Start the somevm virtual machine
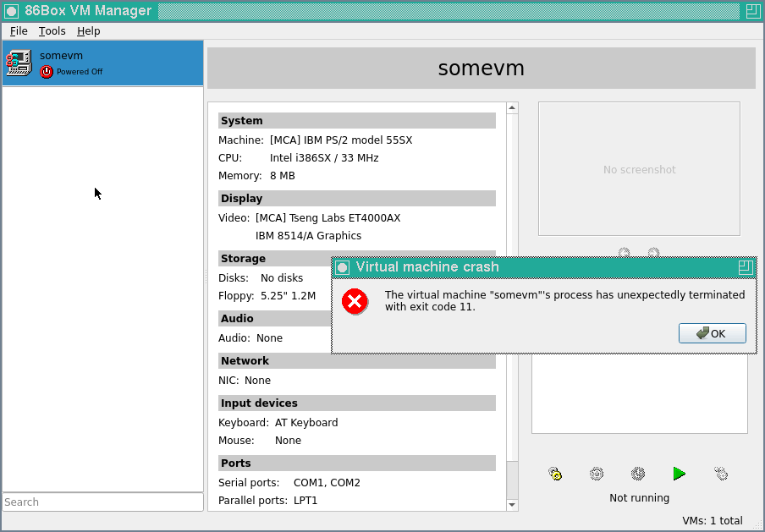Image resolution: width=765 pixels, height=532 pixels. click(679, 474)
